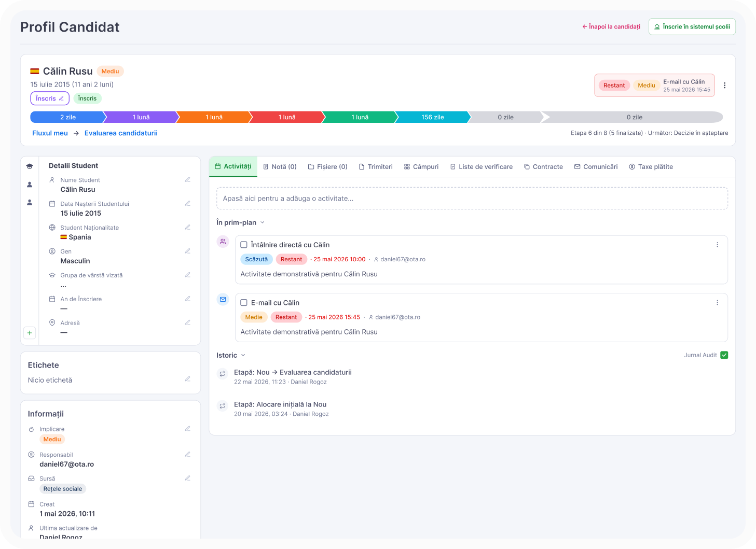Viewport: 756px width, 549px height.
Task: Open the Restant E-mail cu Călin reminder card
Action: [x=654, y=86]
